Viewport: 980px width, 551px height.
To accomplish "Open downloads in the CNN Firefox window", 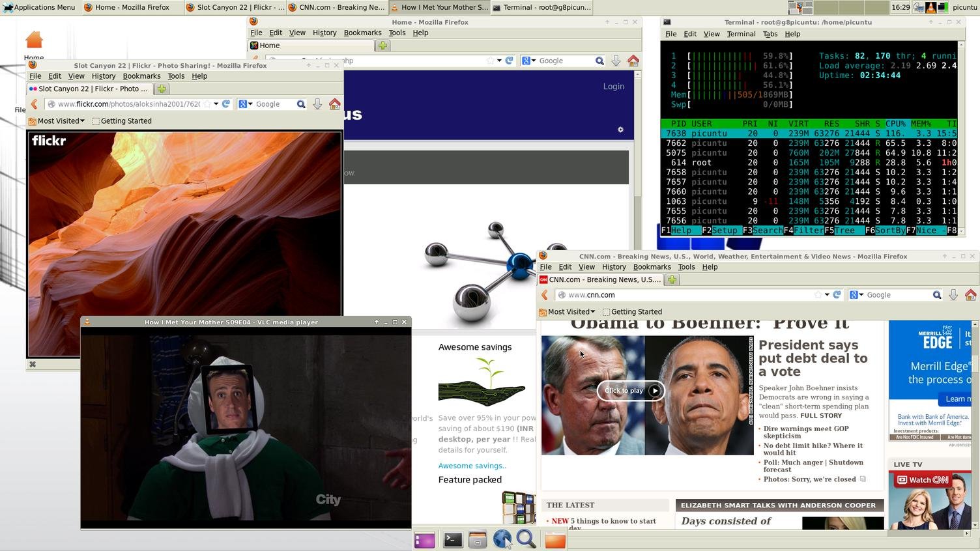I will point(953,295).
